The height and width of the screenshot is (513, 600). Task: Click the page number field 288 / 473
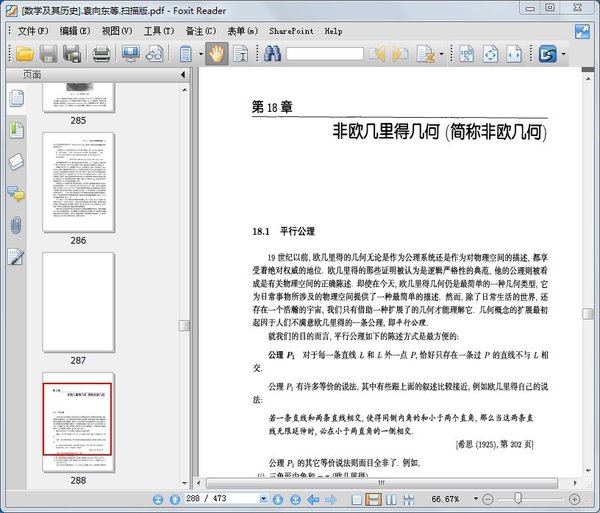[x=222, y=498]
